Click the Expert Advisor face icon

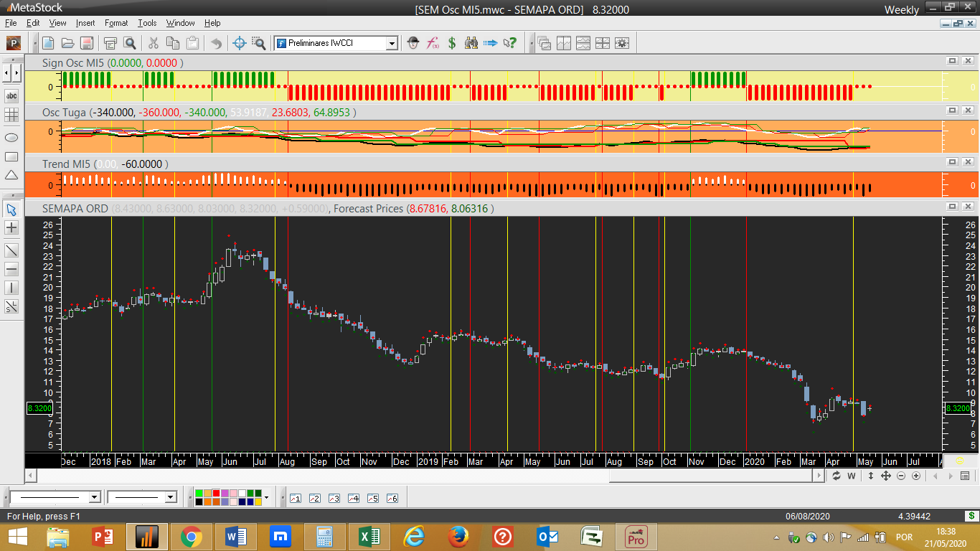[x=413, y=43]
